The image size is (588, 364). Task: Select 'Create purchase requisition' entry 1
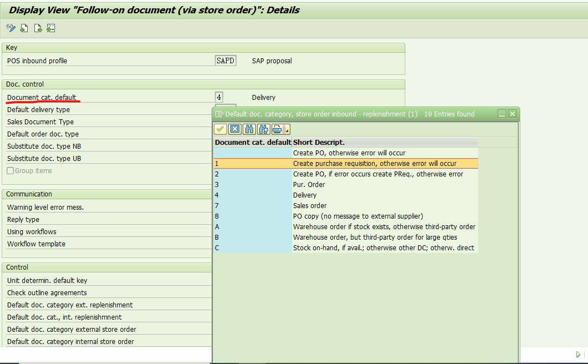[x=346, y=164]
